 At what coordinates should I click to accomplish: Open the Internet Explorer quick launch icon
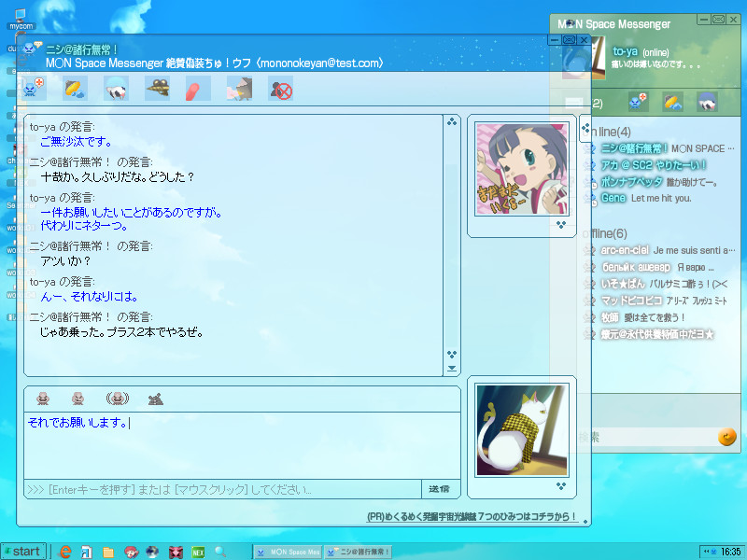[65, 552]
